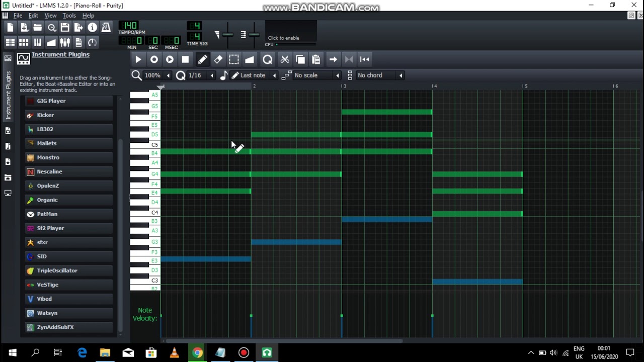The height and width of the screenshot is (362, 644).
Task: Record notes while playing song
Action: point(170,59)
